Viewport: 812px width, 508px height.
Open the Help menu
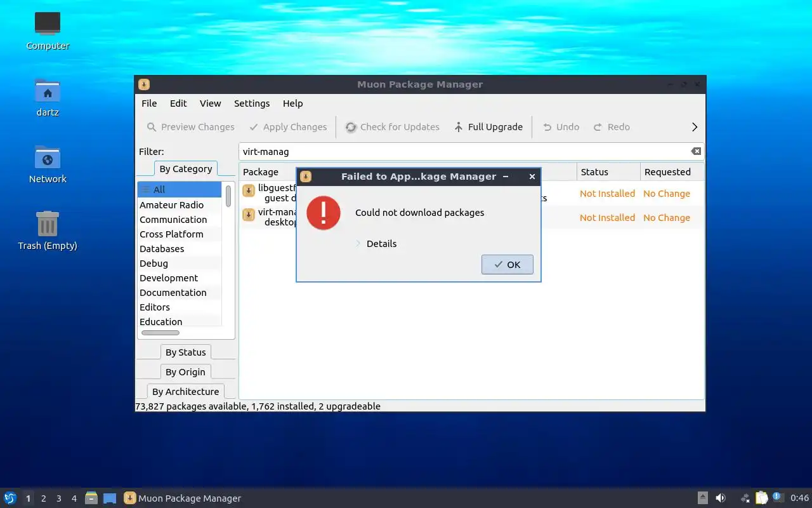click(x=293, y=104)
